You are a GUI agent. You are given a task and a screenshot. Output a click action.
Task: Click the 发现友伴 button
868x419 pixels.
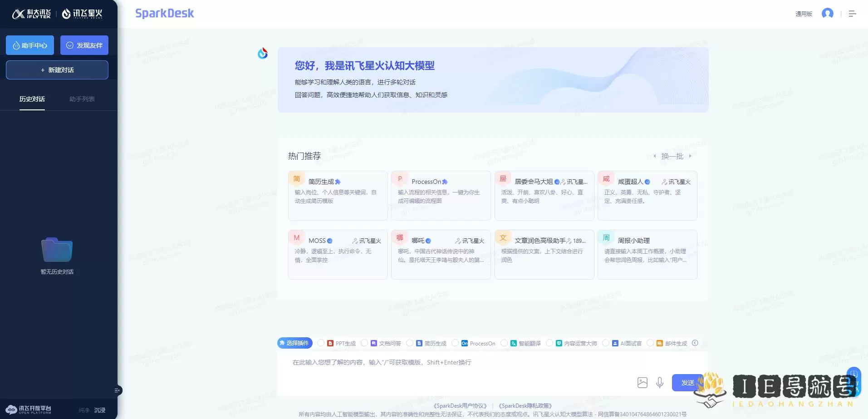coord(84,45)
